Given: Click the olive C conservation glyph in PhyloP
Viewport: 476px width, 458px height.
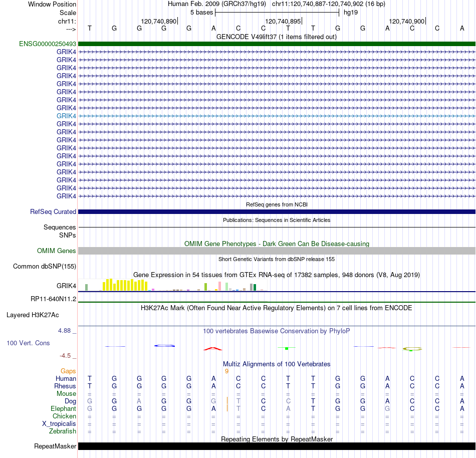Looking at the screenshot, I should coord(412,349).
